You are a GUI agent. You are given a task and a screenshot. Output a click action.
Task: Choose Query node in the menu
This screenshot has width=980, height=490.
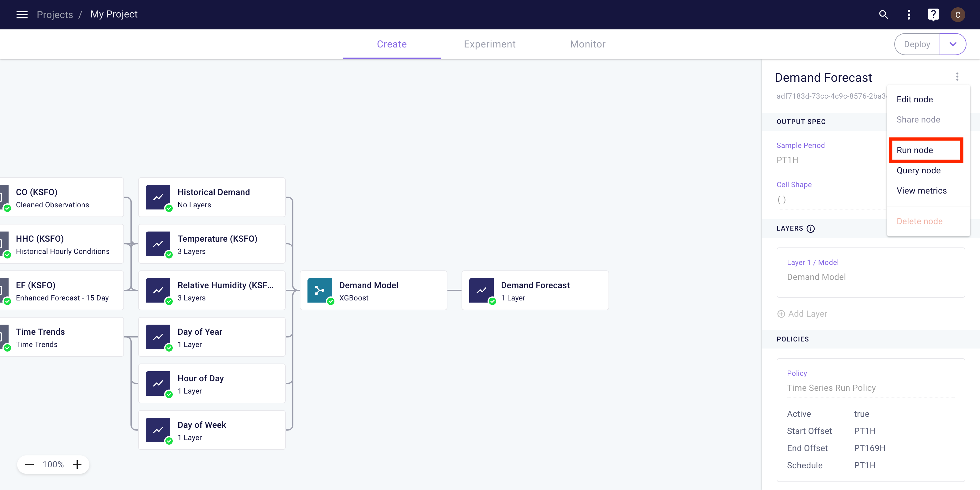pos(918,171)
